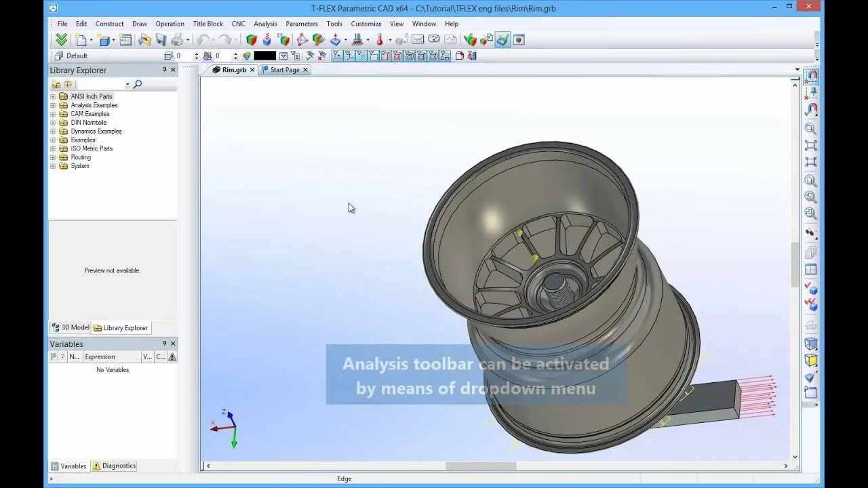Close the Library Explorer panel
This screenshot has height=488, width=868.
click(x=173, y=70)
